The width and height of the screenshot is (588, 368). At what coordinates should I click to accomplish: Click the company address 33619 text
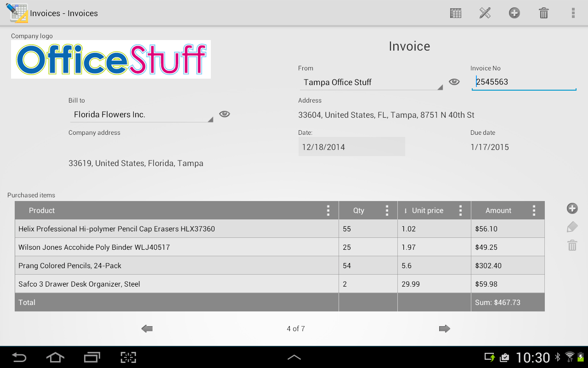pyautogui.click(x=136, y=163)
